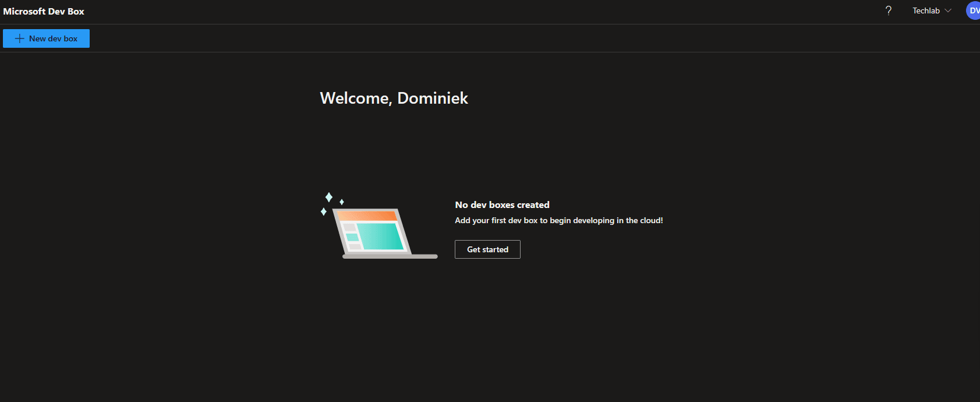Click the gray base of the laptop graphic
Image resolution: width=980 pixels, height=402 pixels.
pos(390,256)
